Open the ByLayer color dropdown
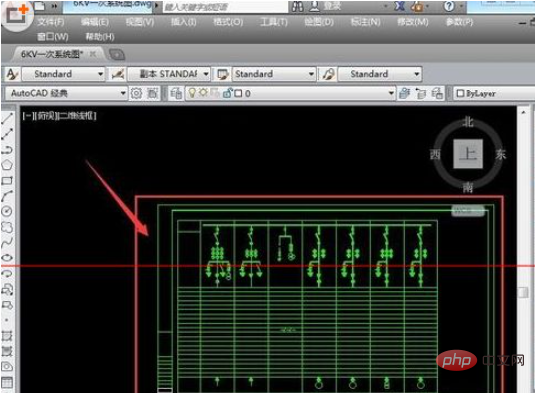 pos(494,93)
